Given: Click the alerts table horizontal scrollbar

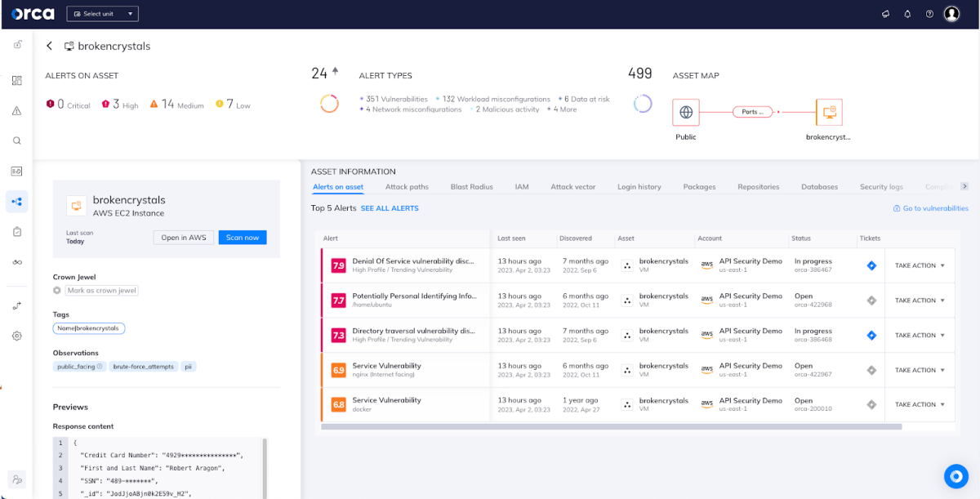Looking at the screenshot, I should [612, 426].
